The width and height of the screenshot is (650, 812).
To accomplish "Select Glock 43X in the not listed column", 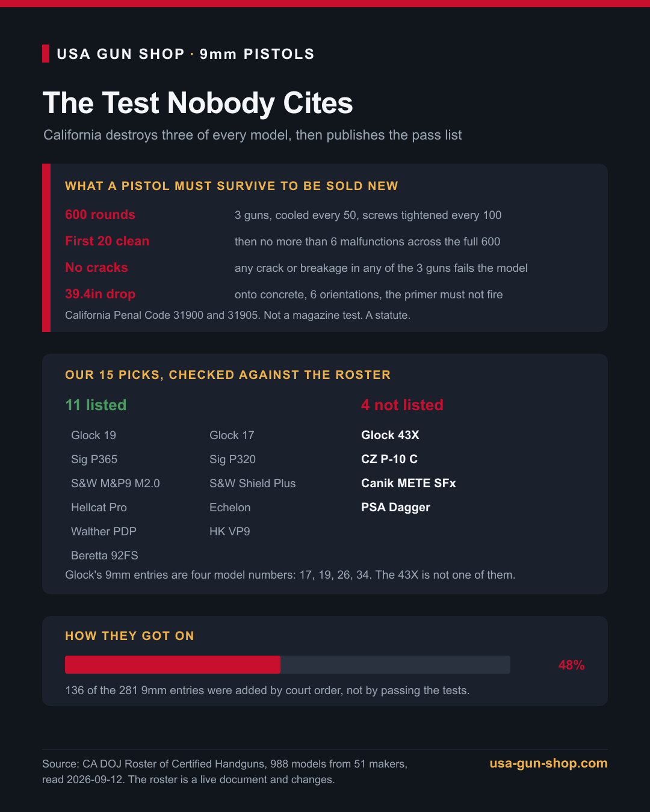I will click(x=390, y=435).
